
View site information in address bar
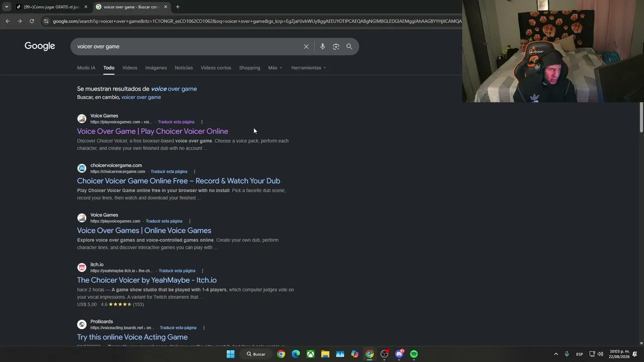click(x=46, y=21)
